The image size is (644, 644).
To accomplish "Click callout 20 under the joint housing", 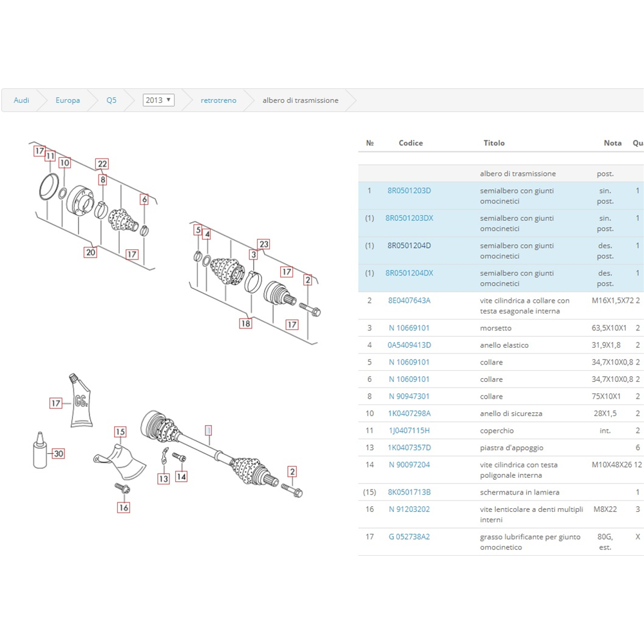I will pos(91,252).
